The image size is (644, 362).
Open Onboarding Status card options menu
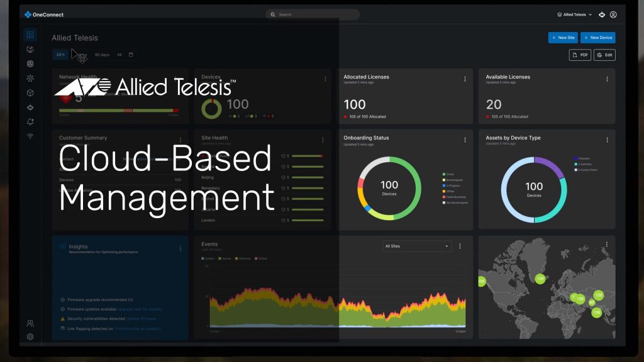(x=465, y=140)
